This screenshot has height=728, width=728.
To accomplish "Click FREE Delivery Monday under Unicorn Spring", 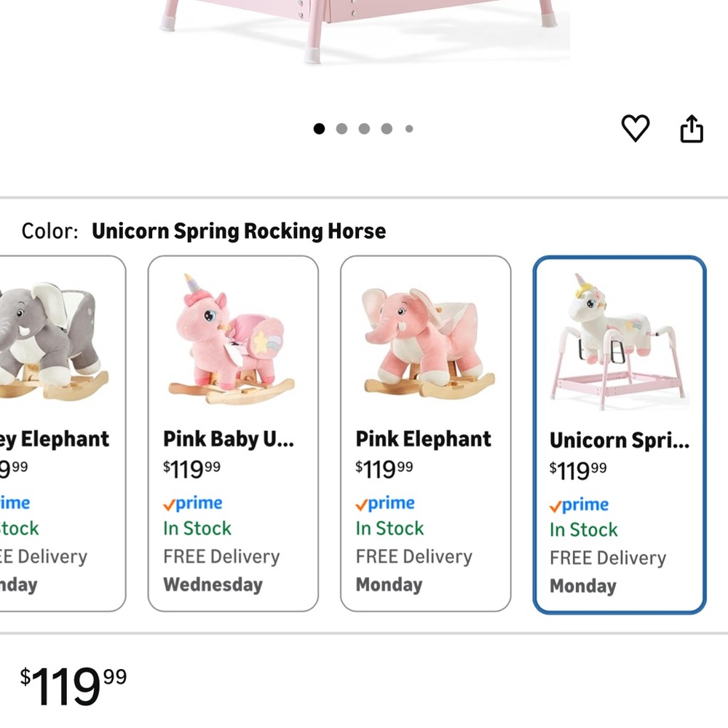I will (607, 571).
